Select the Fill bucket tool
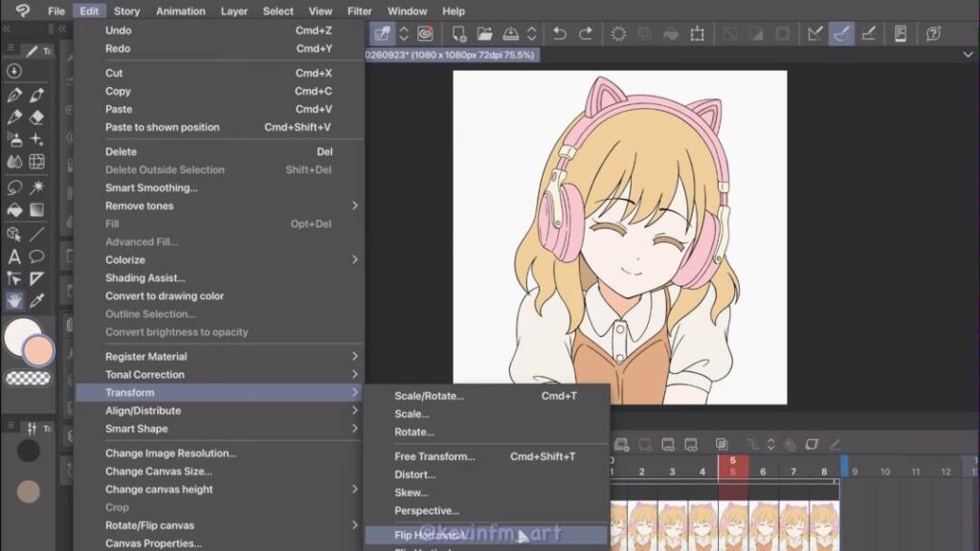The width and height of the screenshot is (980, 551). pos(13,209)
